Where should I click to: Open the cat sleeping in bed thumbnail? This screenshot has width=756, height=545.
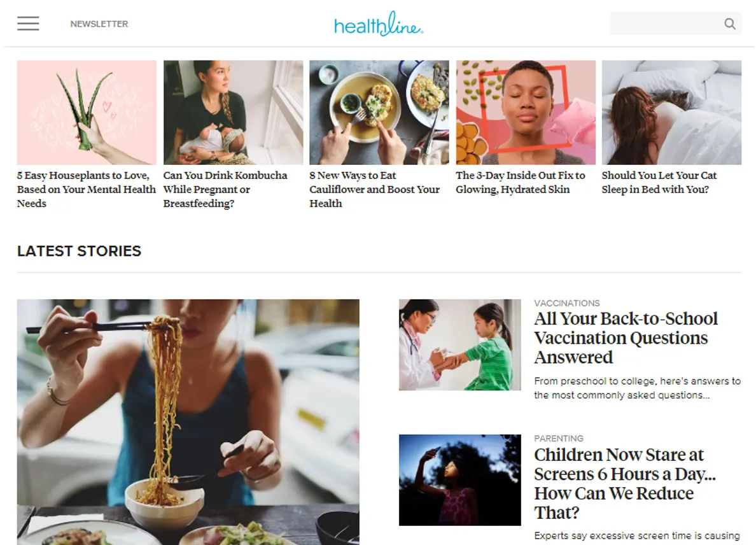[x=671, y=113]
